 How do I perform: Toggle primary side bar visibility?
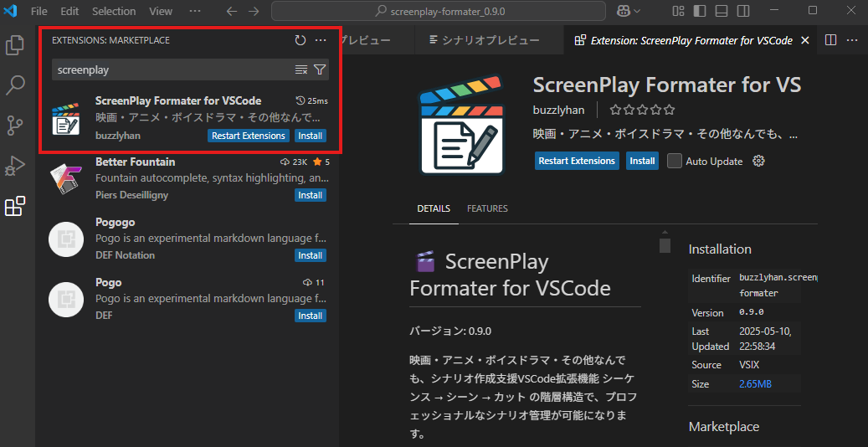point(700,11)
